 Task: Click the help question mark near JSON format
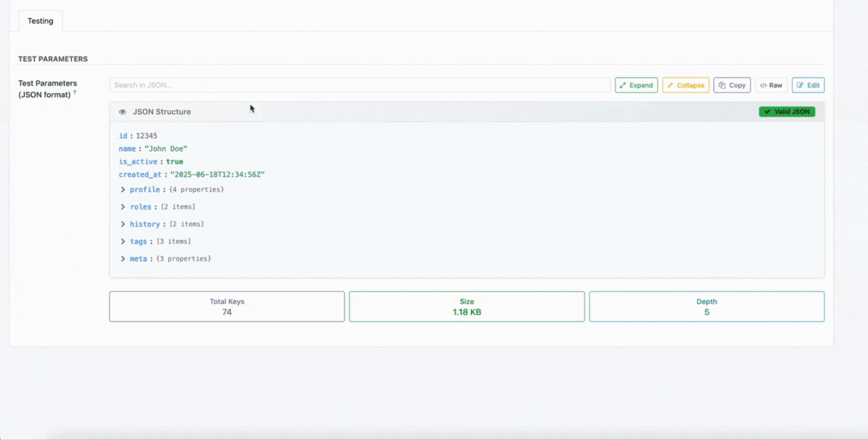click(75, 93)
